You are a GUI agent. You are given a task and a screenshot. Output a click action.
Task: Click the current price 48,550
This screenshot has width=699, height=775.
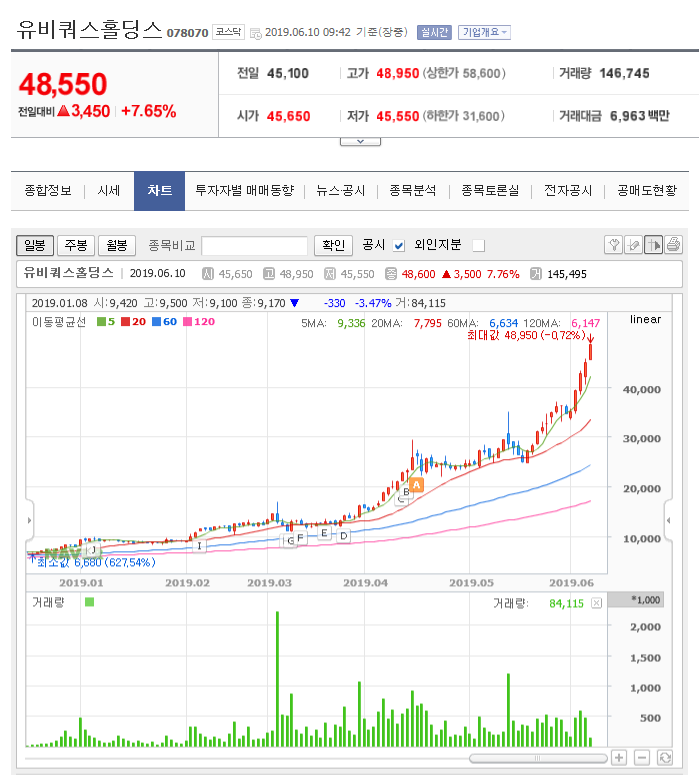click(x=63, y=84)
